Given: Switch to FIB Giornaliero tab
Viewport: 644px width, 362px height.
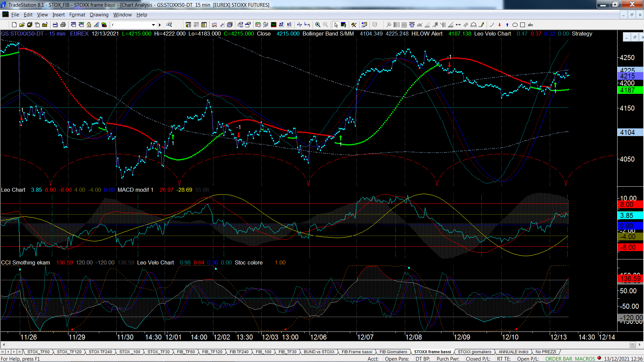Looking at the screenshot, I should pyautogui.click(x=393, y=352).
